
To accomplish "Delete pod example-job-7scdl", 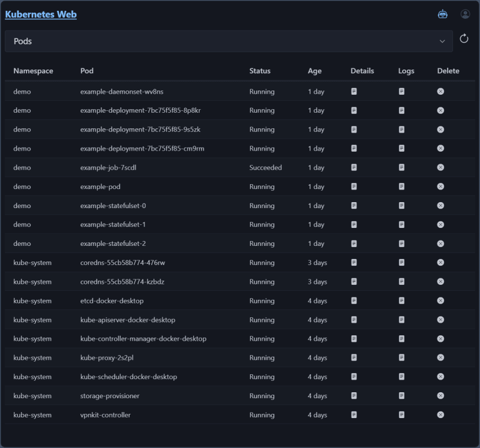I will tap(440, 167).
